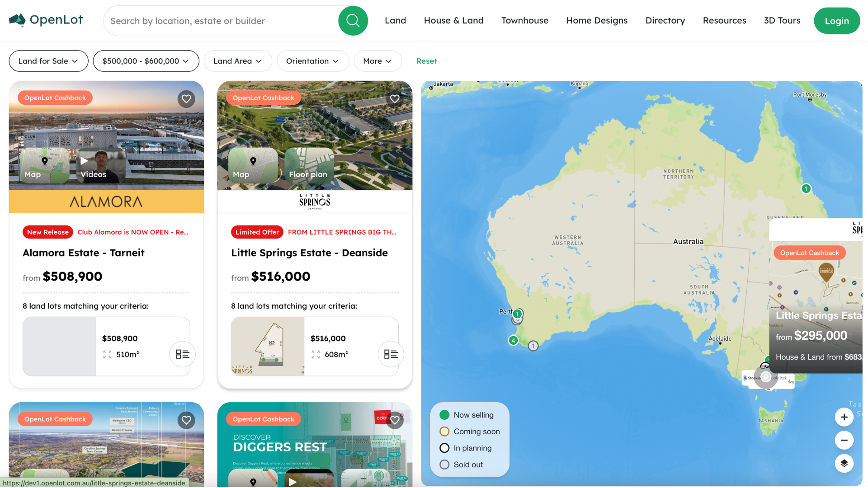Click the Queensland map marker showing 1
868x488 pixels.
pyautogui.click(x=806, y=189)
